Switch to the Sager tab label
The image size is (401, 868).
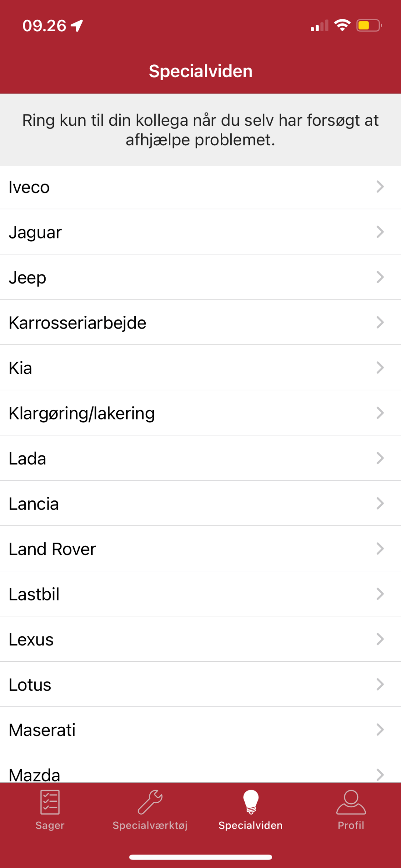[x=50, y=825]
